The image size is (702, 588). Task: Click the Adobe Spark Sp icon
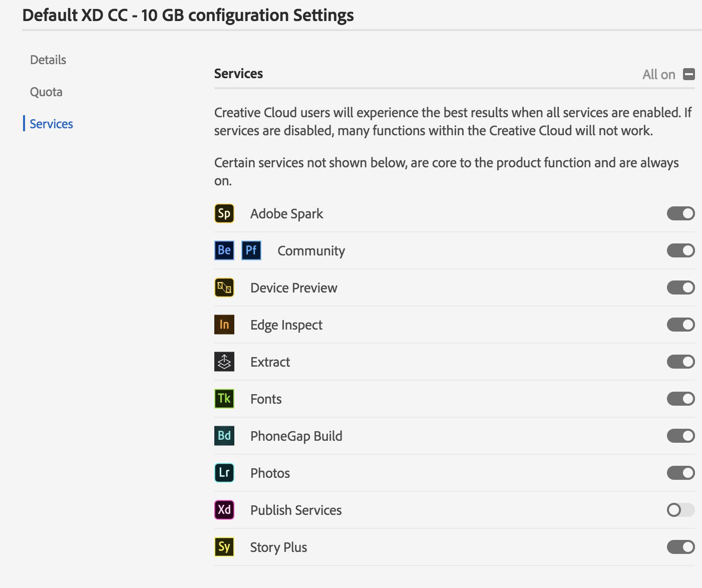pos(224,213)
